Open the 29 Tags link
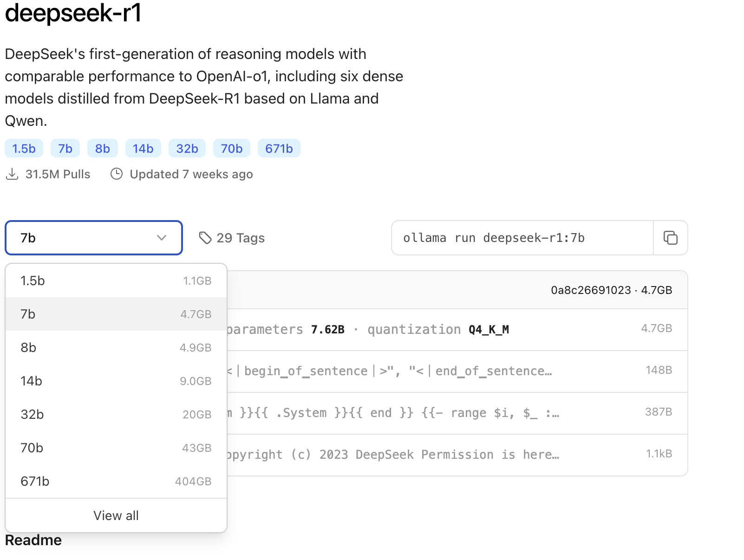 click(232, 238)
